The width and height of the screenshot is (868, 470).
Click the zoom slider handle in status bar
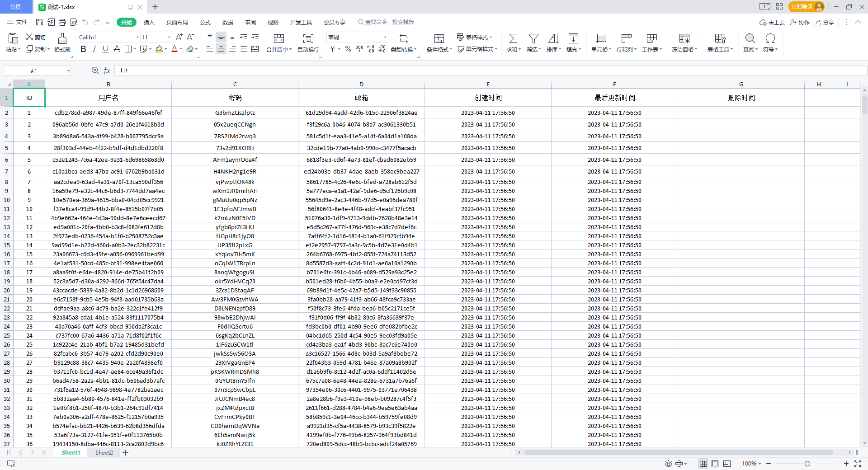coord(807,464)
